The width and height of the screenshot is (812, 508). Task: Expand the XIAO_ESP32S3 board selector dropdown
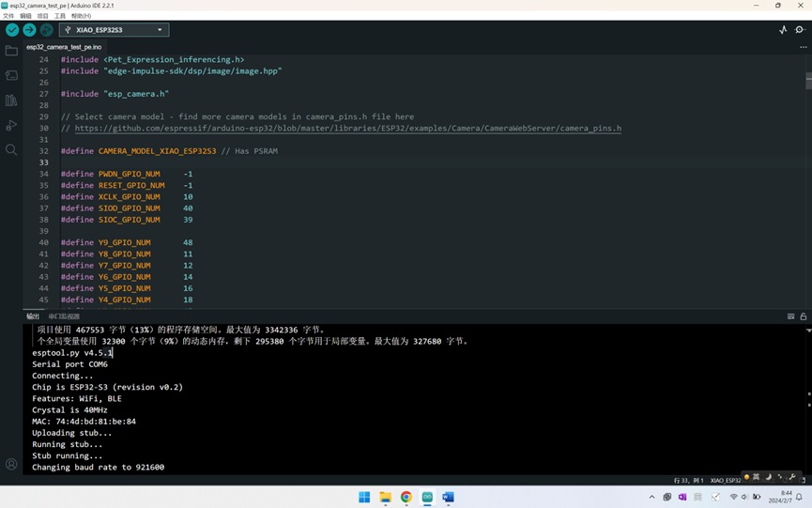click(x=160, y=30)
